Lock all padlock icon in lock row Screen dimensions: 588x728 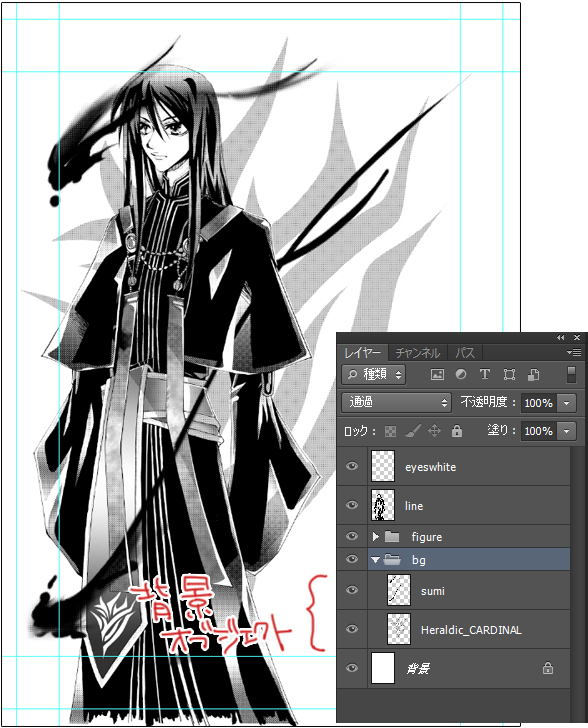[x=457, y=431]
